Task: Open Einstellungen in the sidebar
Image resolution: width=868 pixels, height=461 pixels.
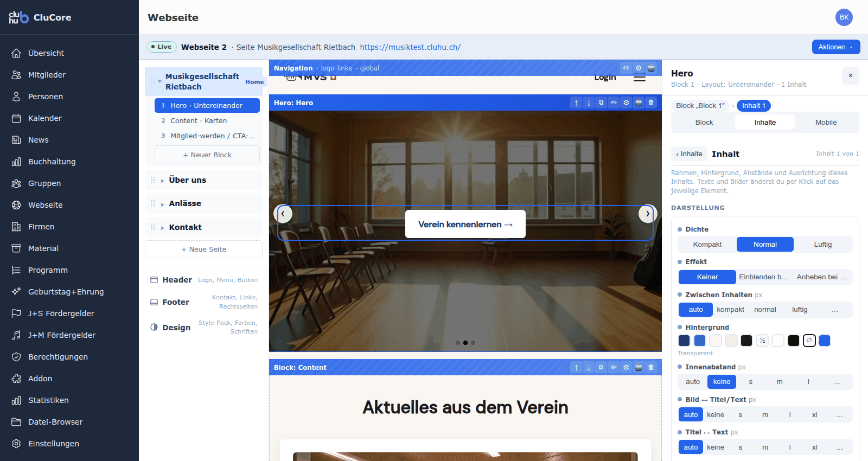Action: (x=69, y=444)
